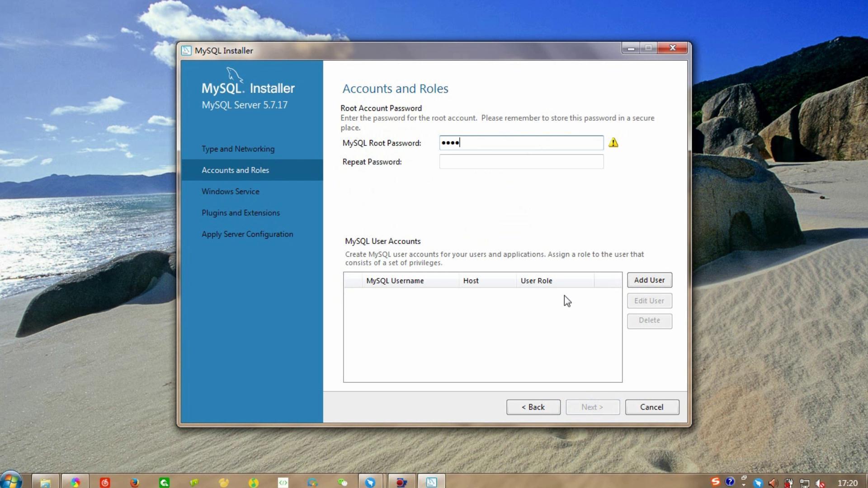Screen dimensions: 868x488
Task: Click the Add User button
Action: (x=649, y=280)
